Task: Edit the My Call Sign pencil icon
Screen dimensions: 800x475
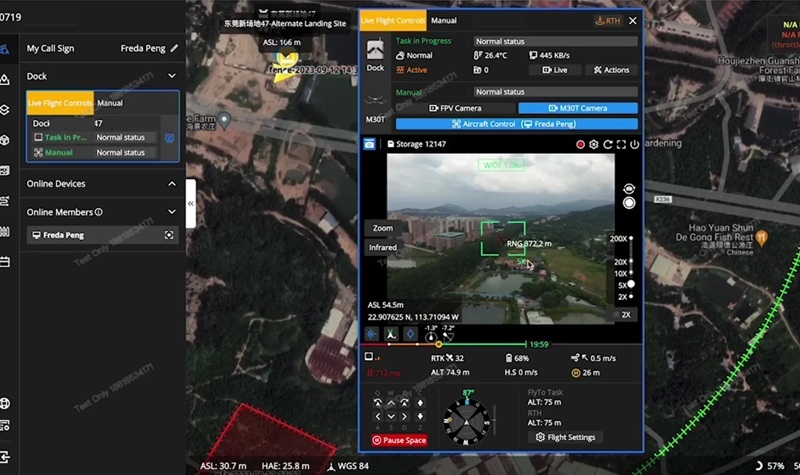Action: (x=174, y=48)
